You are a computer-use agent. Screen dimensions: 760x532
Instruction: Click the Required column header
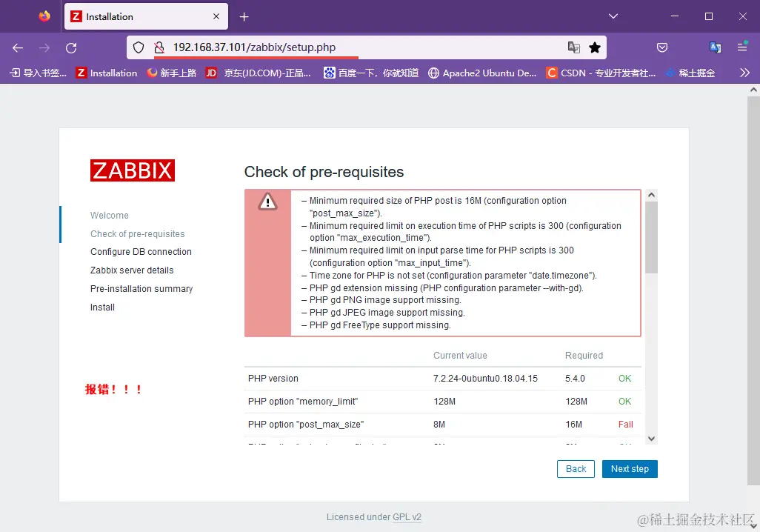point(584,356)
